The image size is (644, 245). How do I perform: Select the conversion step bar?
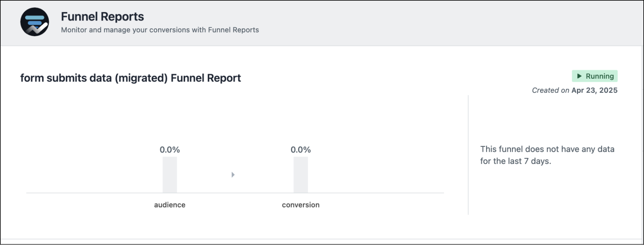[x=301, y=175]
